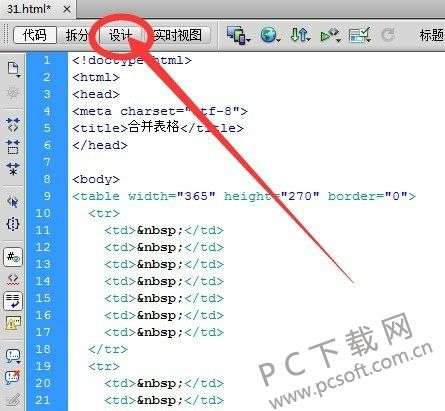This screenshot has height=411, width=445.
Task: Click the Check Browser Compatibility icon
Action: click(x=360, y=35)
